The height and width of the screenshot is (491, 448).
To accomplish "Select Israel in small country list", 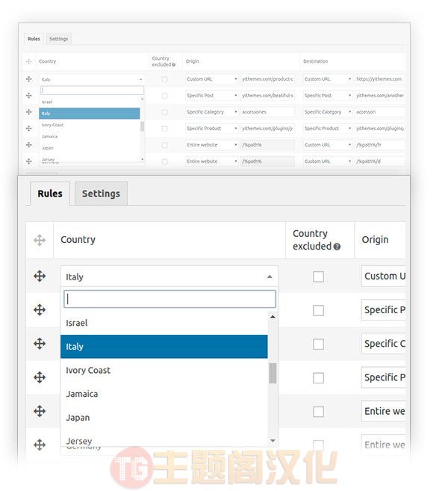I will pos(90,102).
